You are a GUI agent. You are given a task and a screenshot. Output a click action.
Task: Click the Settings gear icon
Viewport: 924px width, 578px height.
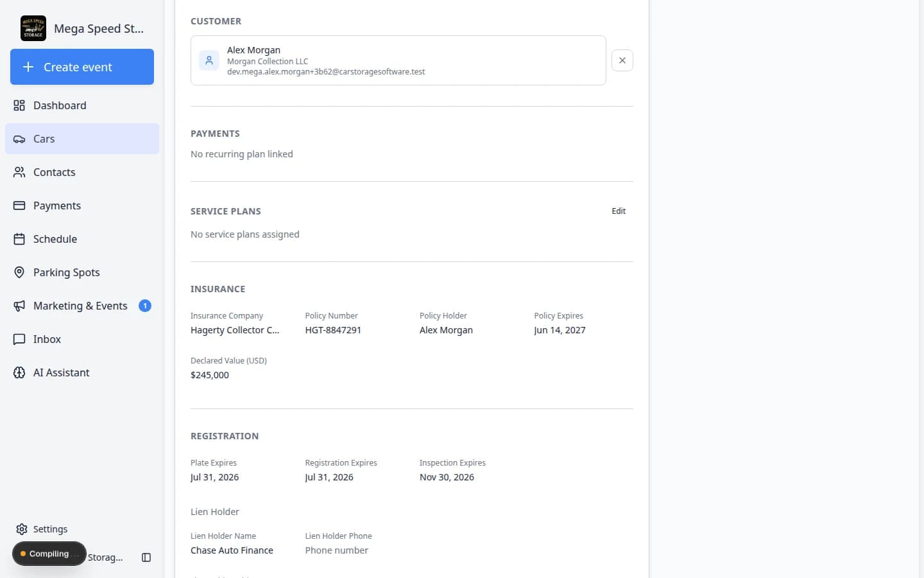pos(22,529)
